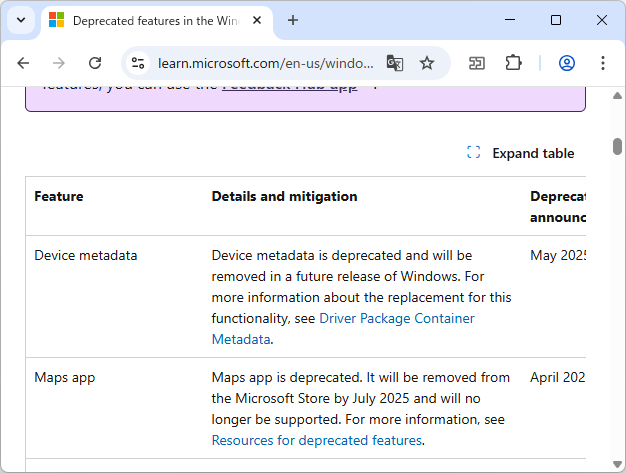Click the Expand table button
Viewport: 626px width, 473px height.
[521, 153]
